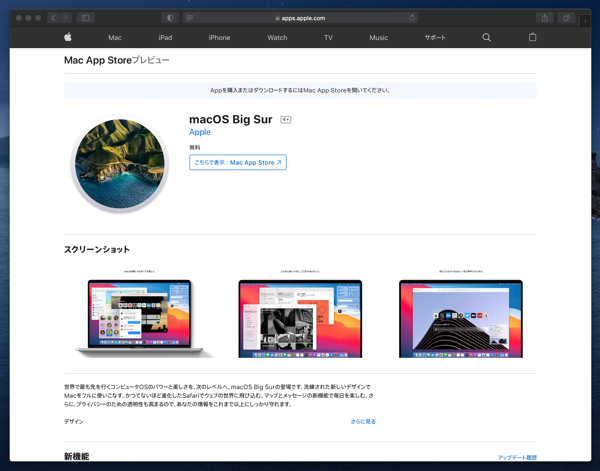Viewport: 600px width, 471px height.
Task: Open the iPad menu item
Action: point(165,37)
